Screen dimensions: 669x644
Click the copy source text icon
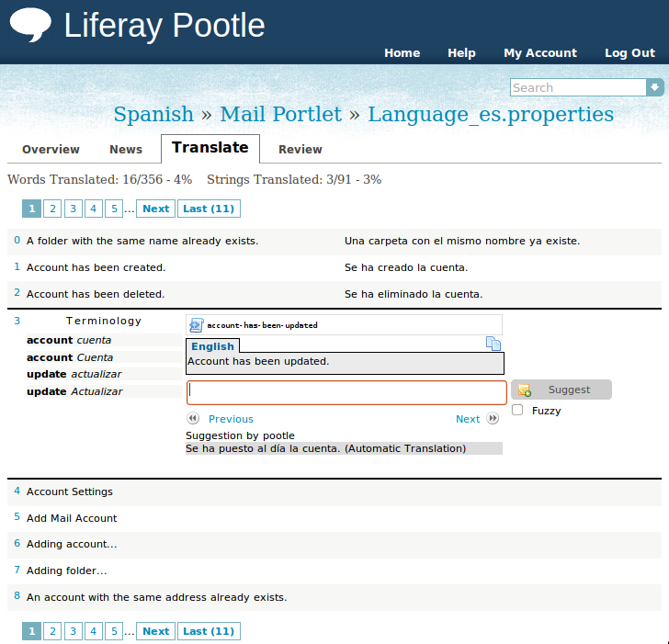click(x=493, y=344)
